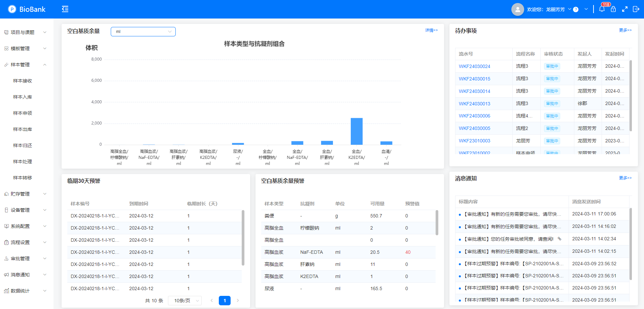Expand 数据统计 menu chevron
644x309 pixels.
(45, 291)
